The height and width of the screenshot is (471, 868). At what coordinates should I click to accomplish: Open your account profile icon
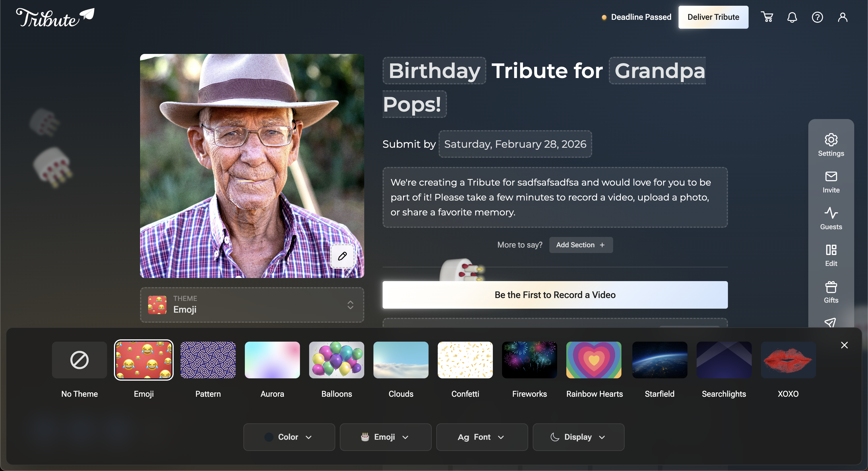click(x=842, y=17)
